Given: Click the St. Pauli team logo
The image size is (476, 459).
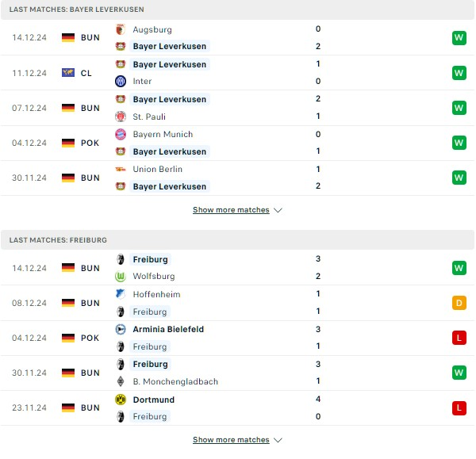Looking at the screenshot, I should coord(121,117).
